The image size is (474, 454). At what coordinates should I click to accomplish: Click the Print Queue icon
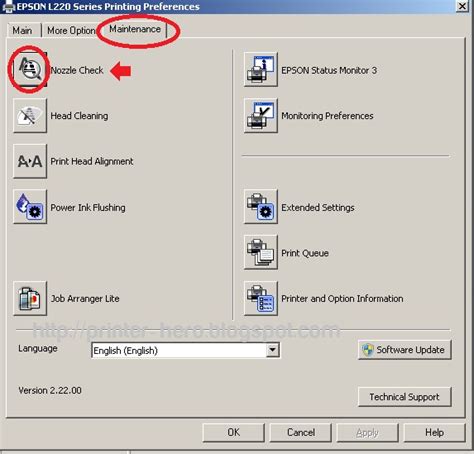pos(261,252)
